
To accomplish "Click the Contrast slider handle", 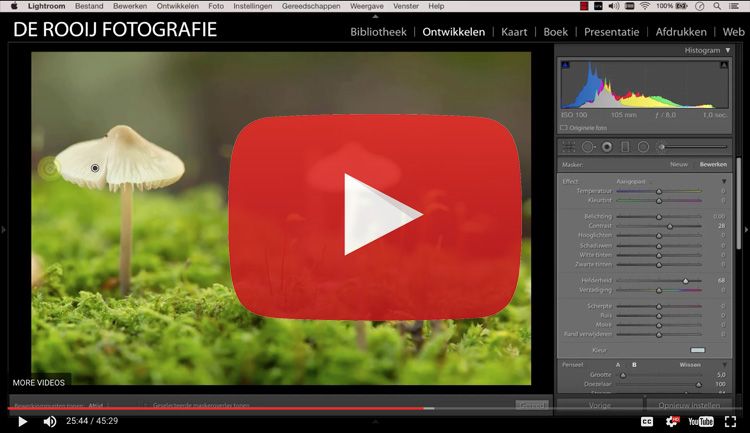I will [670, 226].
